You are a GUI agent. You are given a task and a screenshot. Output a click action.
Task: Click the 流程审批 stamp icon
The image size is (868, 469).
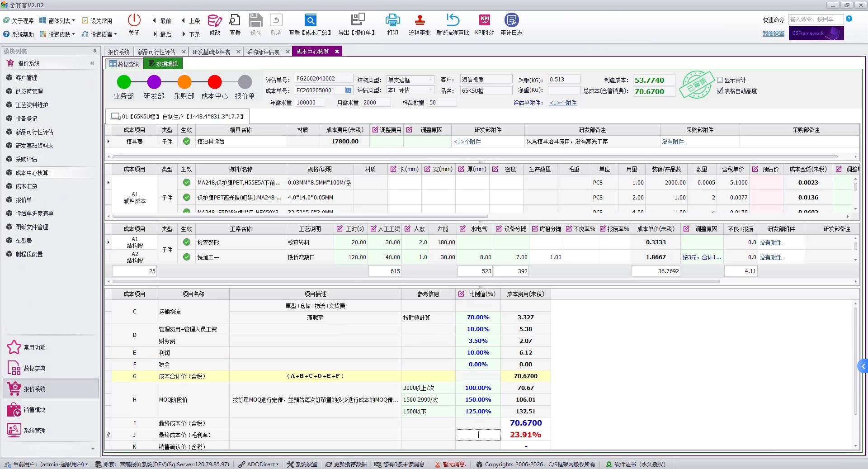(x=420, y=20)
